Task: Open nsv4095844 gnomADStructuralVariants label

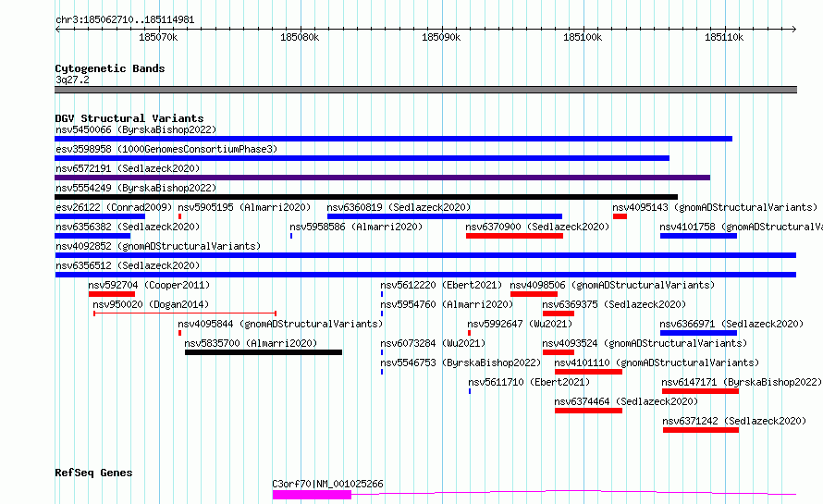Action: coord(280,324)
